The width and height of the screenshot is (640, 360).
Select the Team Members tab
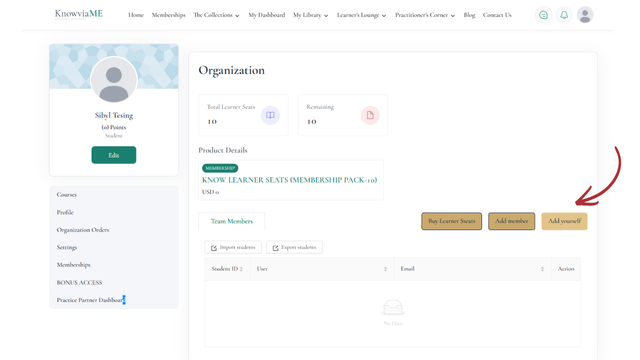pos(231,221)
